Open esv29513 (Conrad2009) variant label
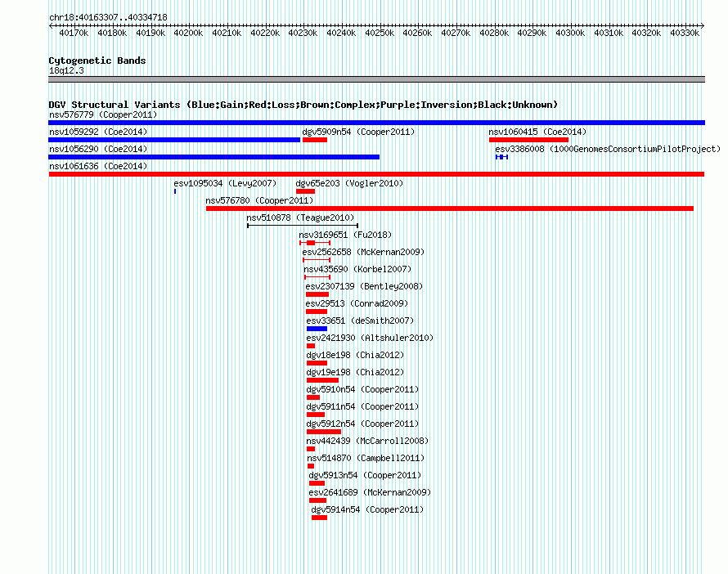 pyautogui.click(x=357, y=303)
